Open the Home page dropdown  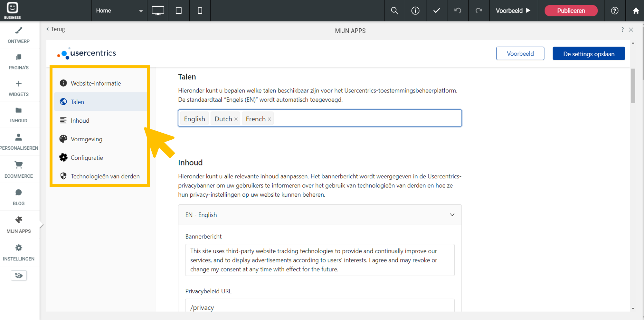(x=119, y=11)
